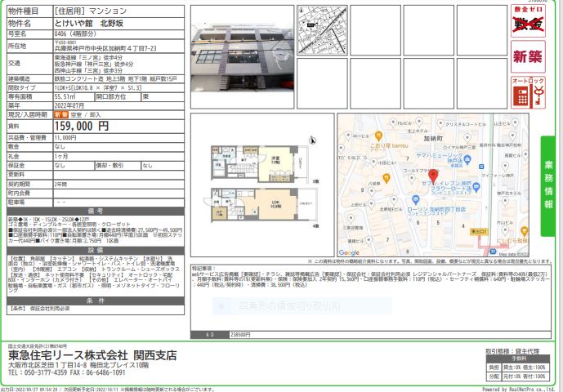Click the Google logo on the map
Screen dimensions: 563x392
coord(349,252)
